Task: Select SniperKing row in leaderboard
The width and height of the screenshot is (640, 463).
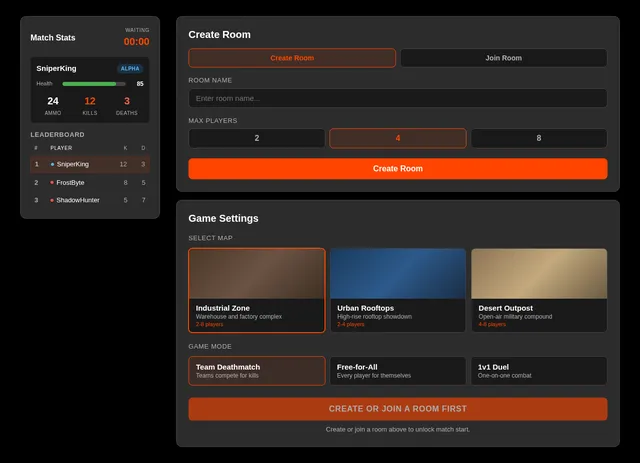Action: point(90,164)
